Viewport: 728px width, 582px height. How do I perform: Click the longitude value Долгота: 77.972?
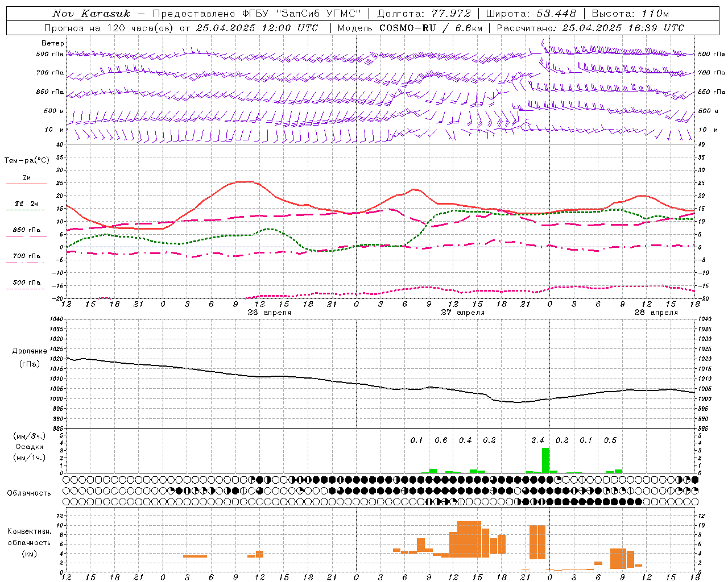point(424,14)
